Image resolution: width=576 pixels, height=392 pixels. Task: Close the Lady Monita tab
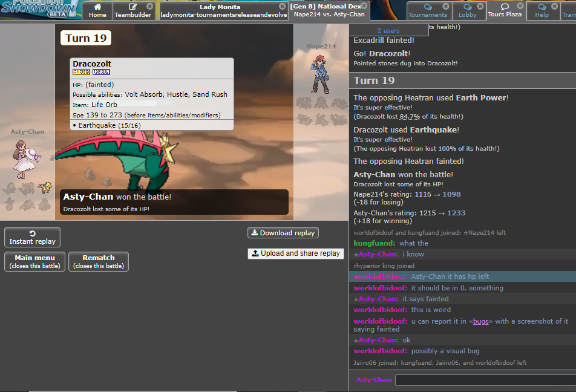point(282,6)
